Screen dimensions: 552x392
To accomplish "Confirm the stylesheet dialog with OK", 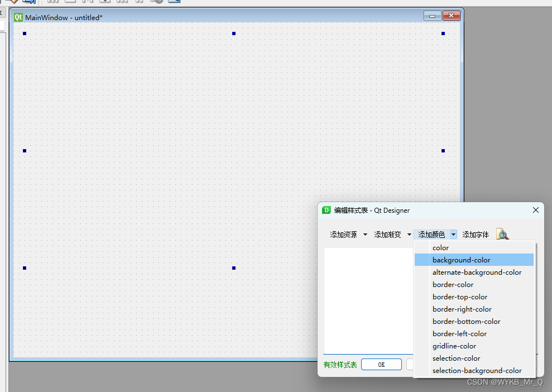I will pos(381,365).
